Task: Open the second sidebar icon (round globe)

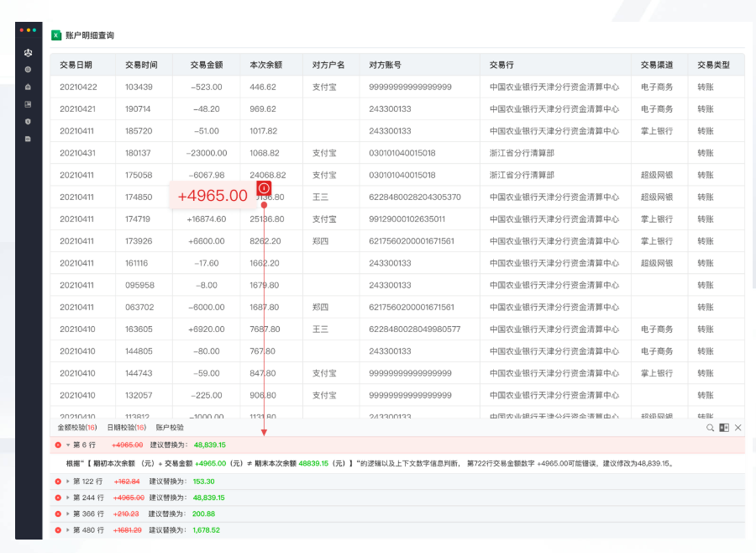Action: click(28, 70)
